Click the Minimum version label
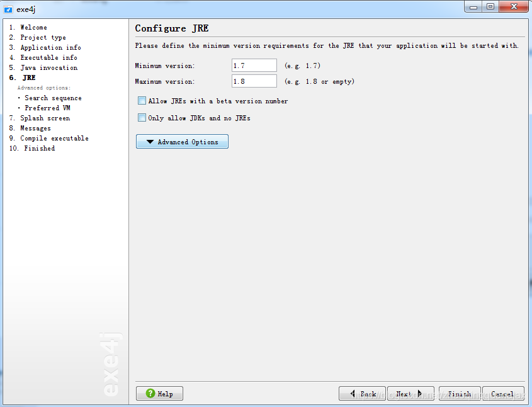This screenshot has height=407, width=532. click(165, 66)
